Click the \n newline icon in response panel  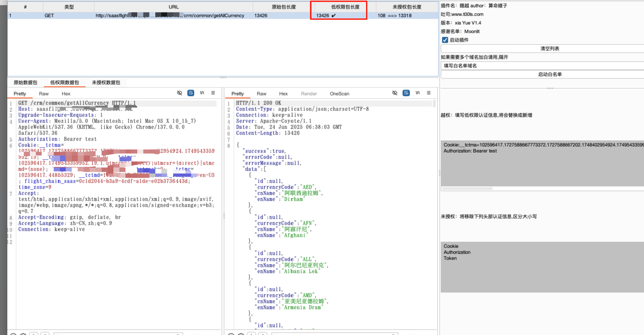point(417,93)
